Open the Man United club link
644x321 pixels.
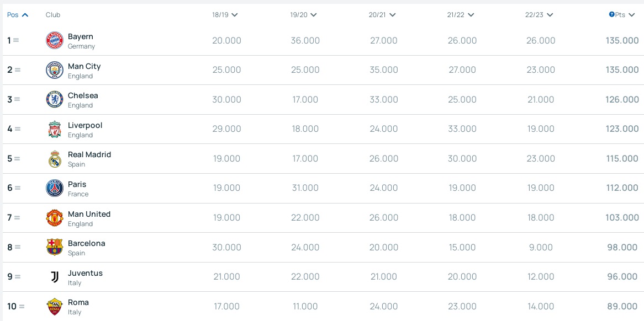[89, 214]
